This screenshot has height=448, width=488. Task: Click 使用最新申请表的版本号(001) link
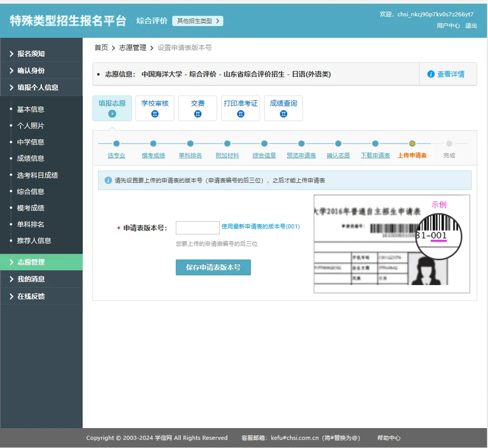click(x=261, y=226)
